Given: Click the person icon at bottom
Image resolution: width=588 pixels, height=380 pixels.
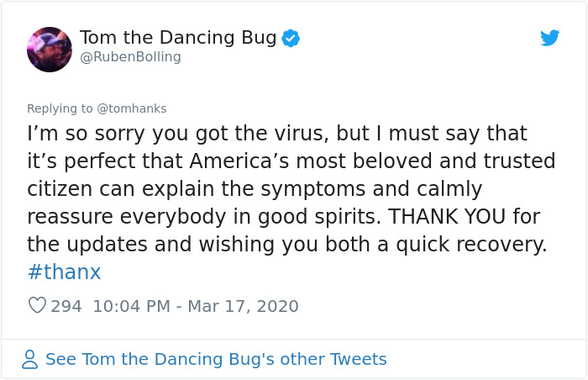Looking at the screenshot, I should [30, 360].
